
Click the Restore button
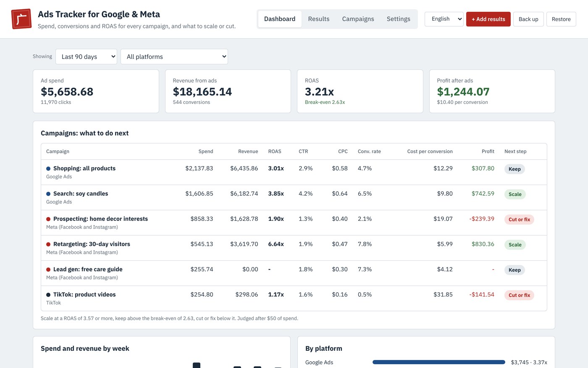click(x=561, y=19)
